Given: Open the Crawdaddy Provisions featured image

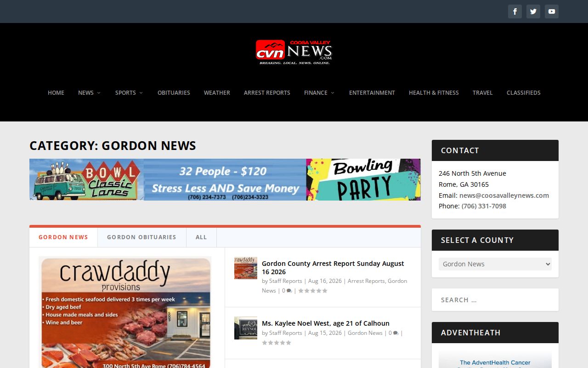Looking at the screenshot, I should coord(125,312).
